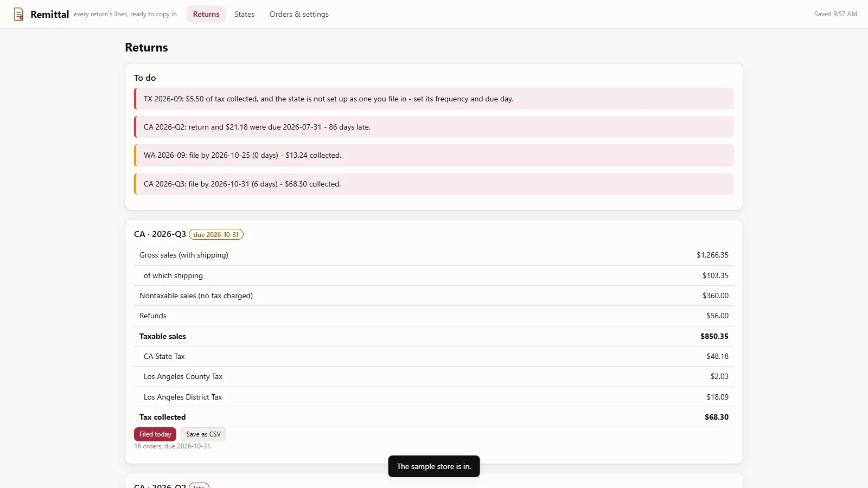The image size is (868, 488).
Task: Select the CA 2026-Q2 late return alert
Action: point(434,127)
